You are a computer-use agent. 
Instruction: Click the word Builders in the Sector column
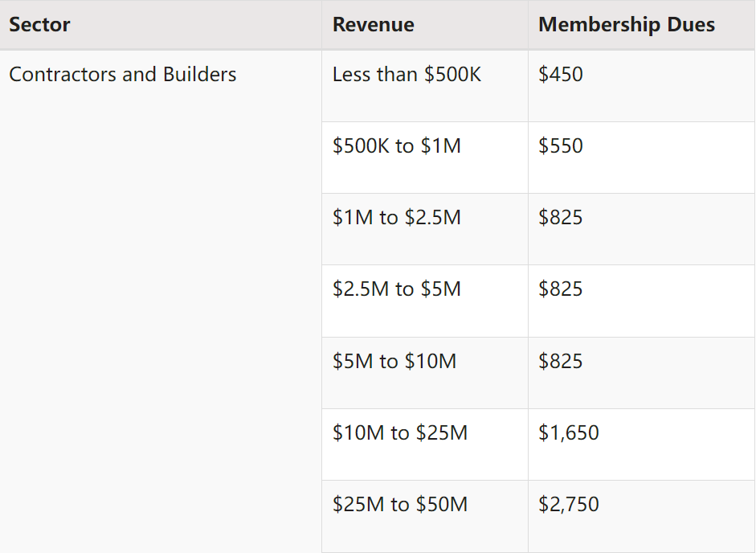tap(200, 75)
